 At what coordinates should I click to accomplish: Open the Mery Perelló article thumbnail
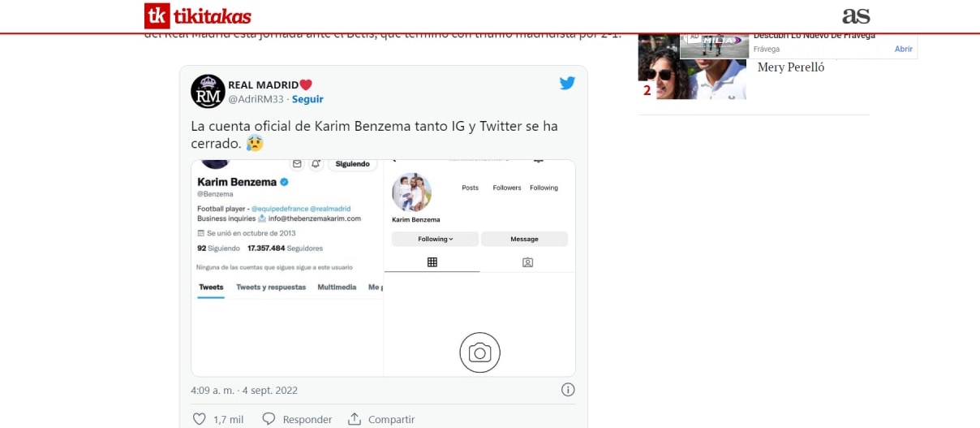point(692,67)
